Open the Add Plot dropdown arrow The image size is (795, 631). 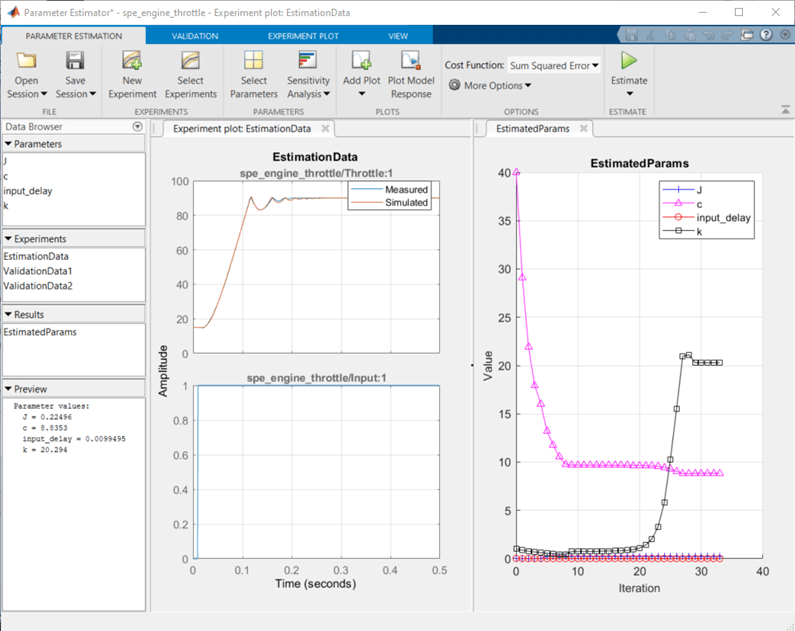click(362, 94)
